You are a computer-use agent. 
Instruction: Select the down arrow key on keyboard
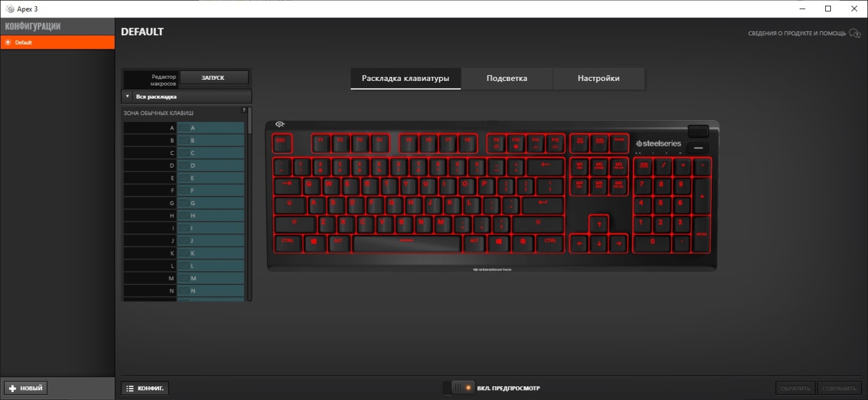coord(599,243)
